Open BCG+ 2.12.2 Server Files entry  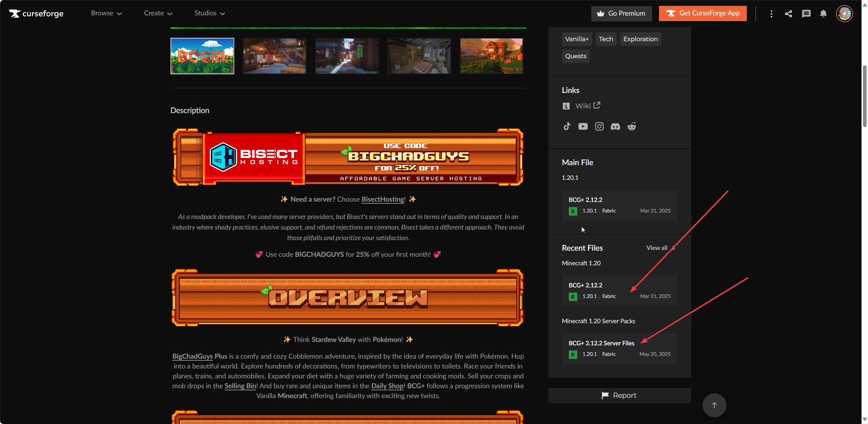pyautogui.click(x=620, y=349)
